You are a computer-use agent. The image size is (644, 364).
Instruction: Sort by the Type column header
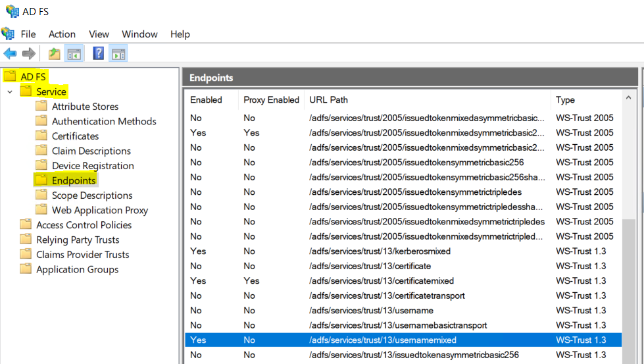pos(587,100)
